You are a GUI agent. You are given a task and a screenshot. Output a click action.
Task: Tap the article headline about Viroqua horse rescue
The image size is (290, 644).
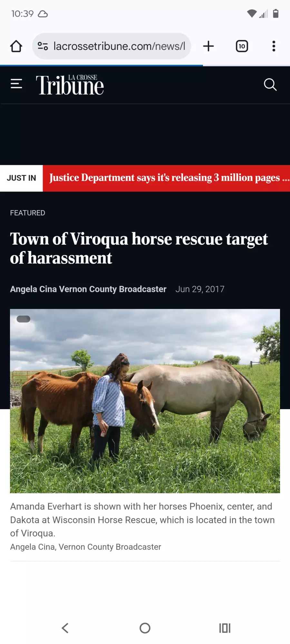coord(139,248)
